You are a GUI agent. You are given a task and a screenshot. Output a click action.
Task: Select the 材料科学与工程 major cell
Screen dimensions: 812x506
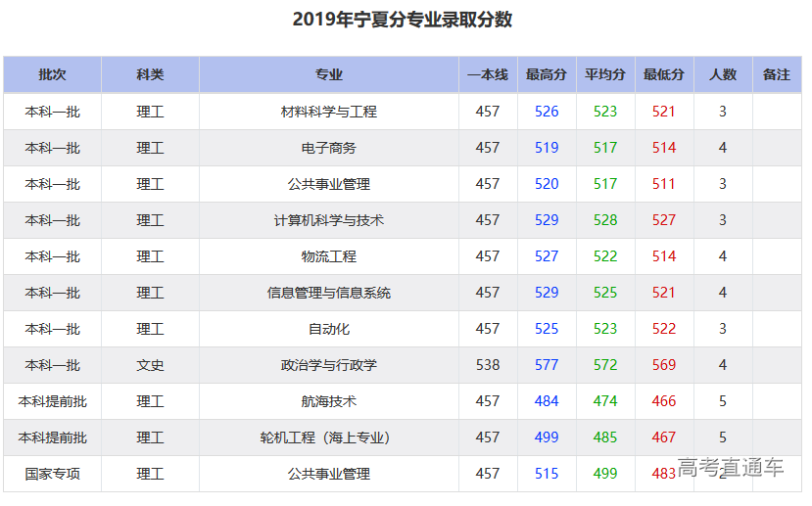[x=329, y=112]
